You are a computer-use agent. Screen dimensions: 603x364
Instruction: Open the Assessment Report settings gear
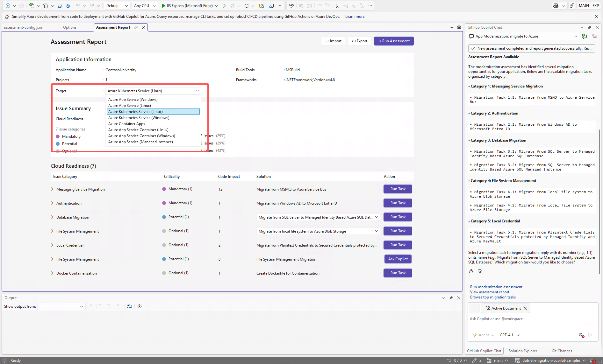coord(459,27)
